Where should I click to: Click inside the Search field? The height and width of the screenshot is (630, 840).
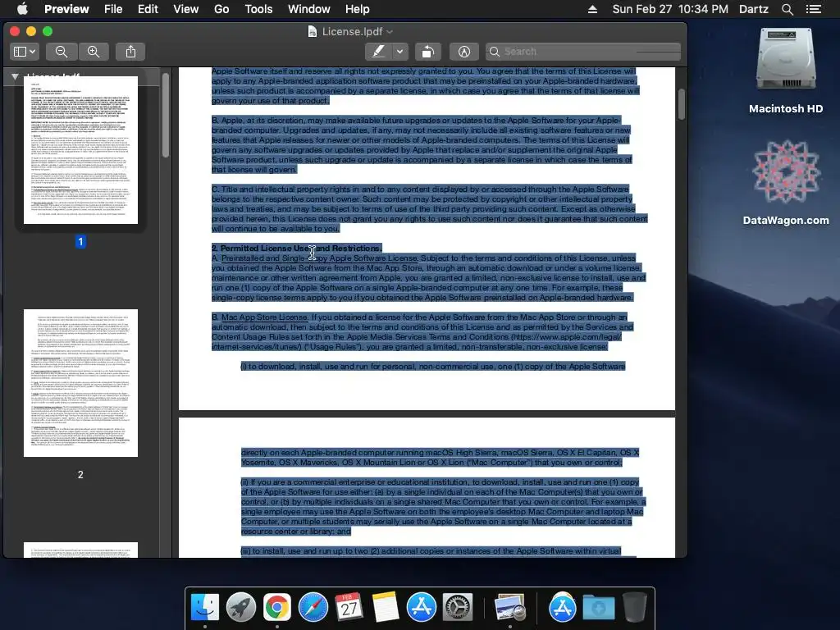pyautogui.click(x=583, y=52)
